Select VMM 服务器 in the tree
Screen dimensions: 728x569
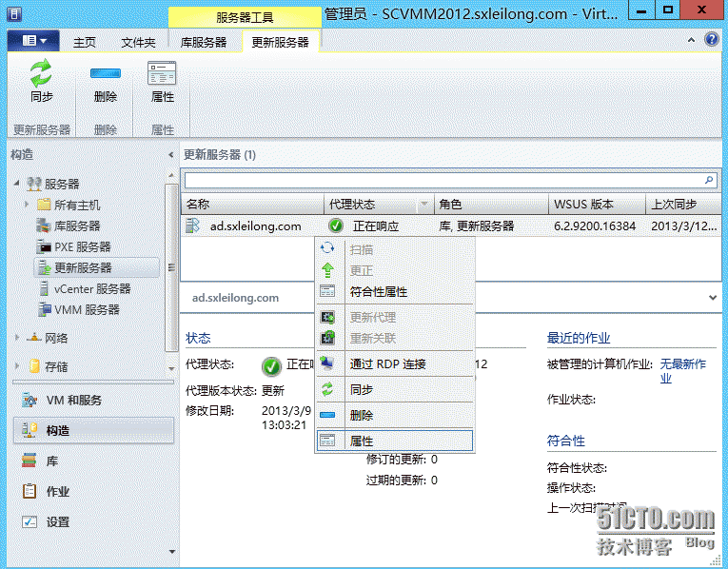point(79,309)
